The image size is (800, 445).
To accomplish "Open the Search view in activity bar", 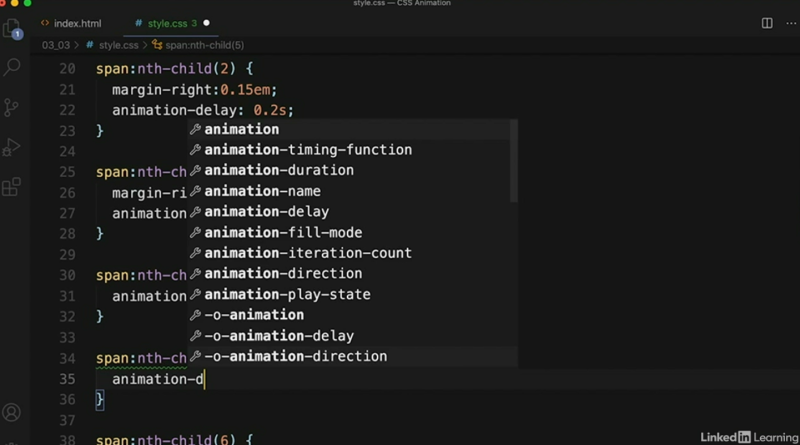I will tap(13, 67).
